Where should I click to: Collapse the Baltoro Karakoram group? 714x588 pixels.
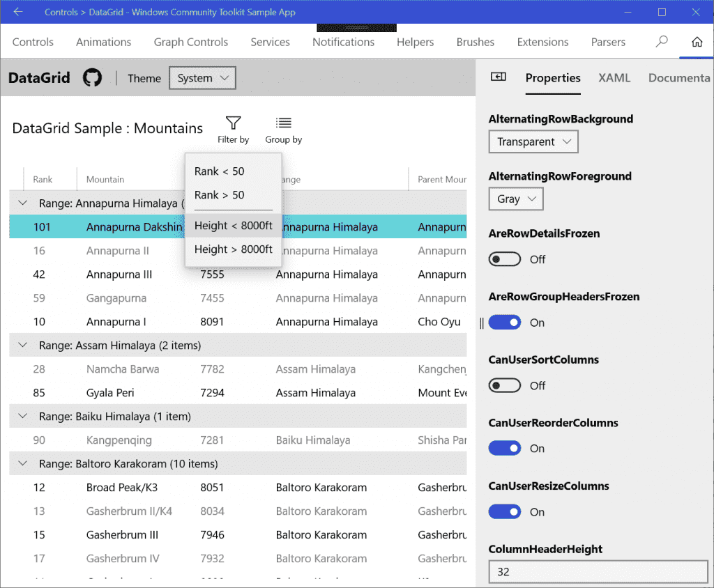(23, 463)
